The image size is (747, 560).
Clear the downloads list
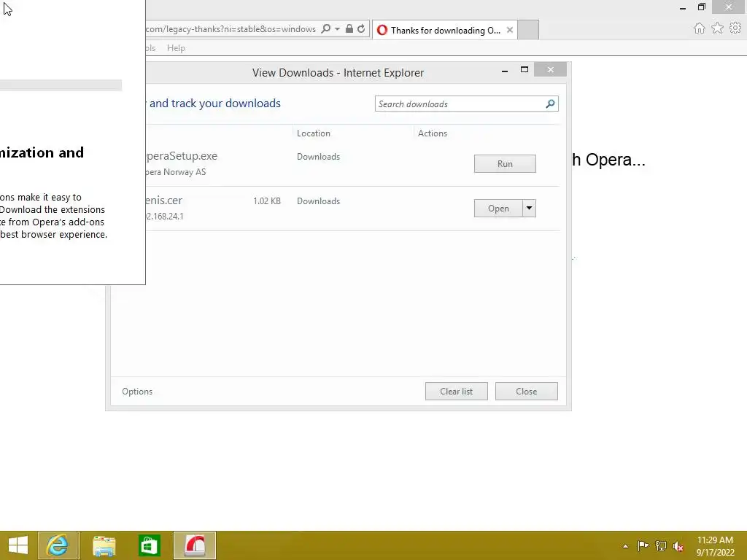tap(457, 392)
